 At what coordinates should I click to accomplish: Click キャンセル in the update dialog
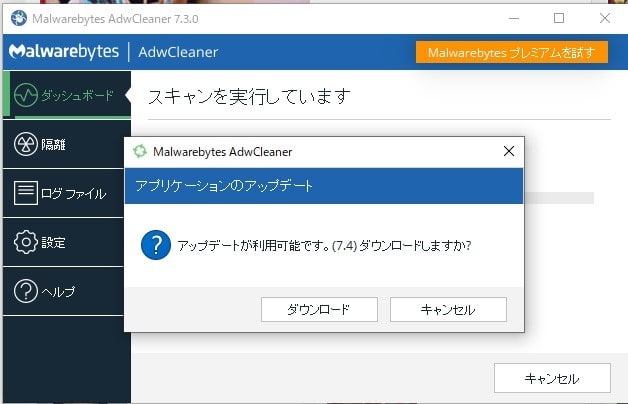coord(448,309)
